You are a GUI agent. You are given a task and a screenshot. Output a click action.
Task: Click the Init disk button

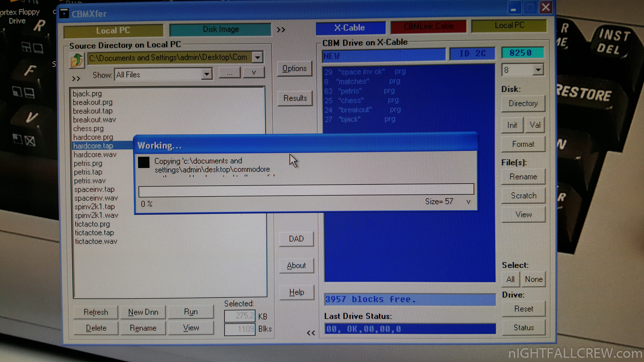point(512,125)
